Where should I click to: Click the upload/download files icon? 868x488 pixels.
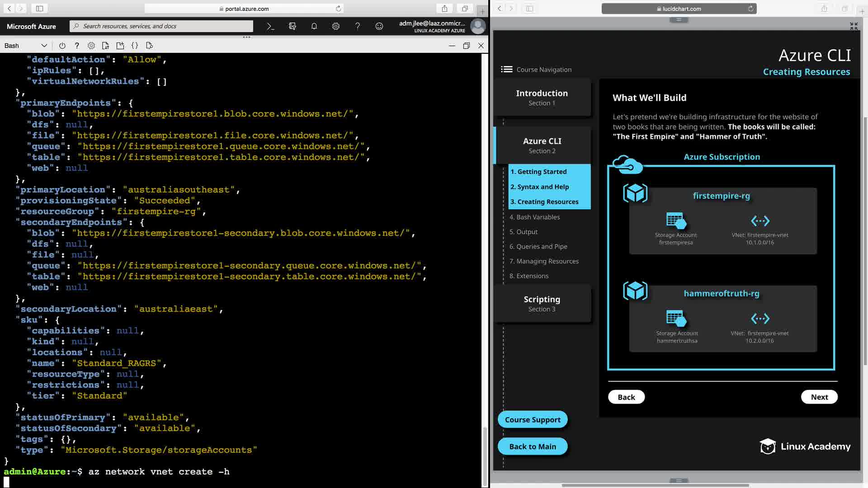point(106,46)
